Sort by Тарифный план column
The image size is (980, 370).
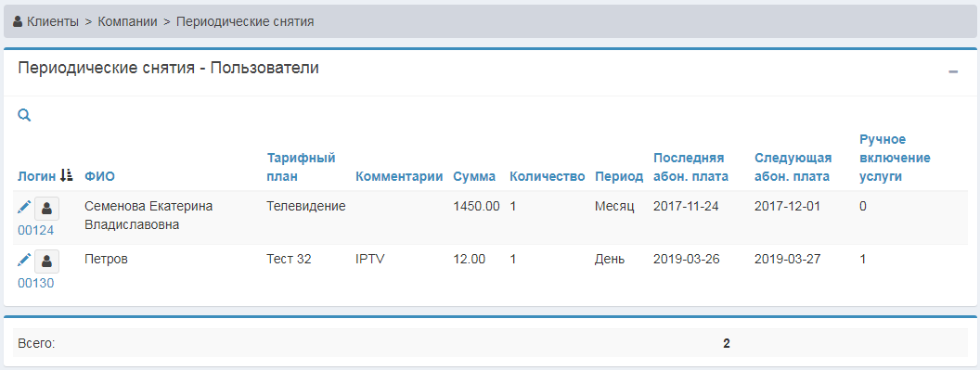pyautogui.click(x=302, y=167)
